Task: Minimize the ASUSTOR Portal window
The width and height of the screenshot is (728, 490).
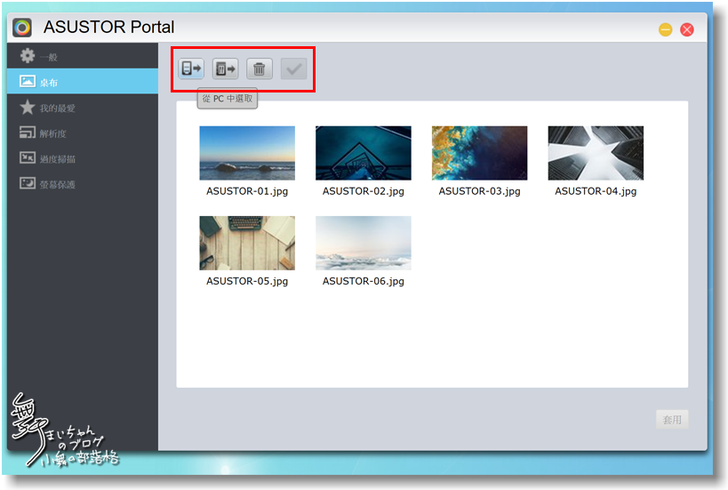Action: pyautogui.click(x=665, y=30)
